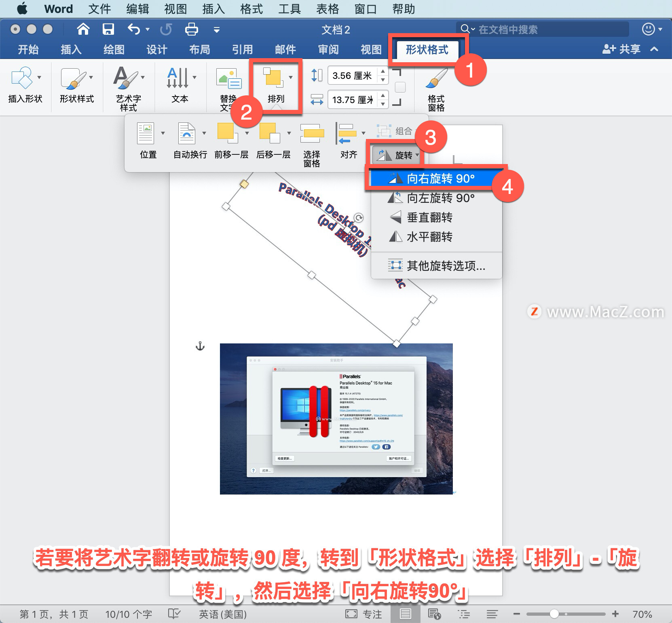Switch to the 插入 ribbon tab
Image resolution: width=672 pixels, height=623 pixels.
(71, 49)
